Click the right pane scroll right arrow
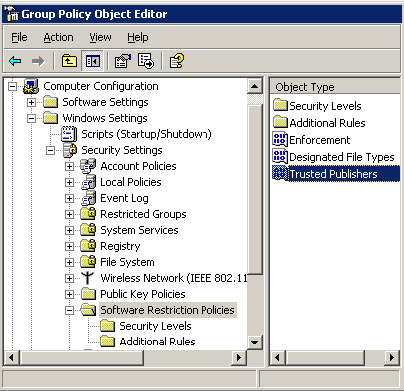Image resolution: width=404 pixels, height=391 pixels. point(392,358)
